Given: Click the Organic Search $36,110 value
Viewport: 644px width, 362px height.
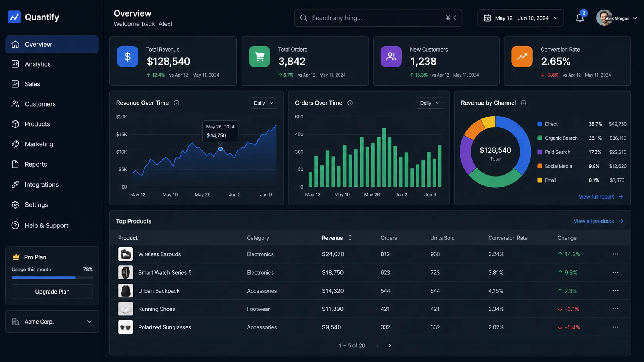Looking at the screenshot, I should pos(618,138).
